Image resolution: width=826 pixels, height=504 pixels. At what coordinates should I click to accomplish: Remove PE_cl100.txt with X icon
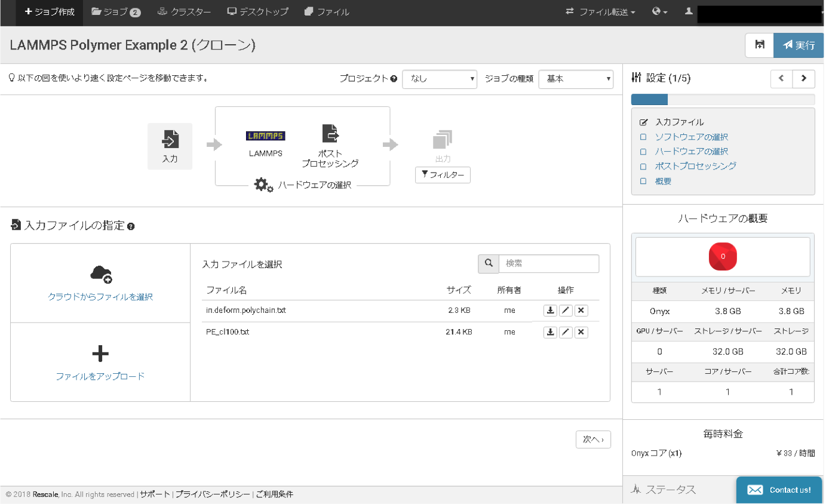click(581, 333)
